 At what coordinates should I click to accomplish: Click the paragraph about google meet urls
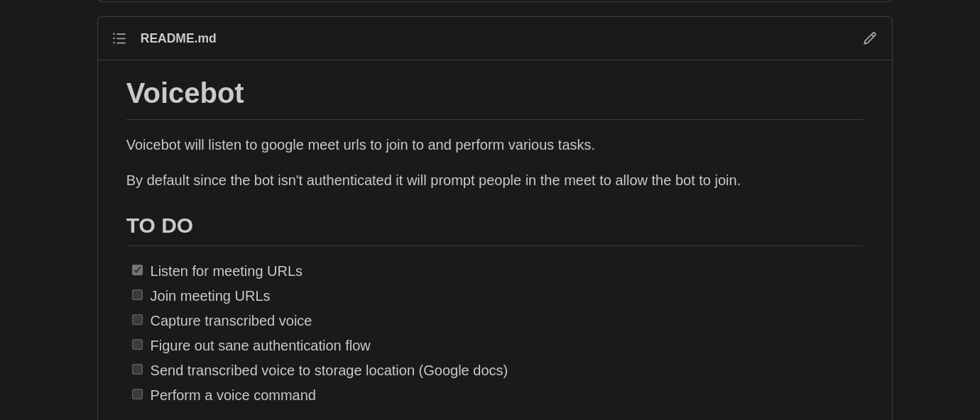360,145
